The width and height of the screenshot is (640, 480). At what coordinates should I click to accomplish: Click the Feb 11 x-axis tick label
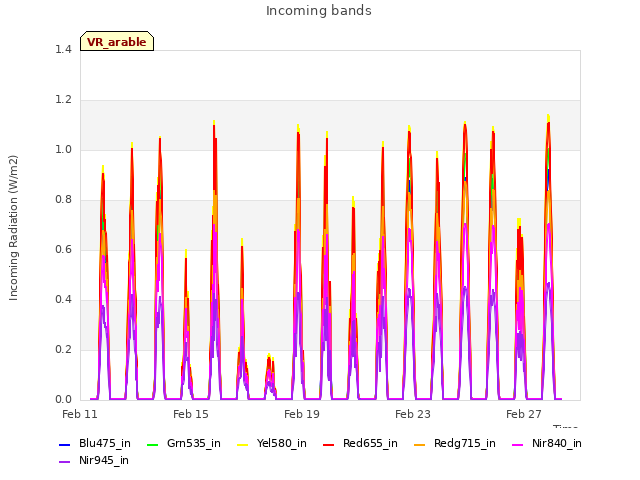coord(80,414)
